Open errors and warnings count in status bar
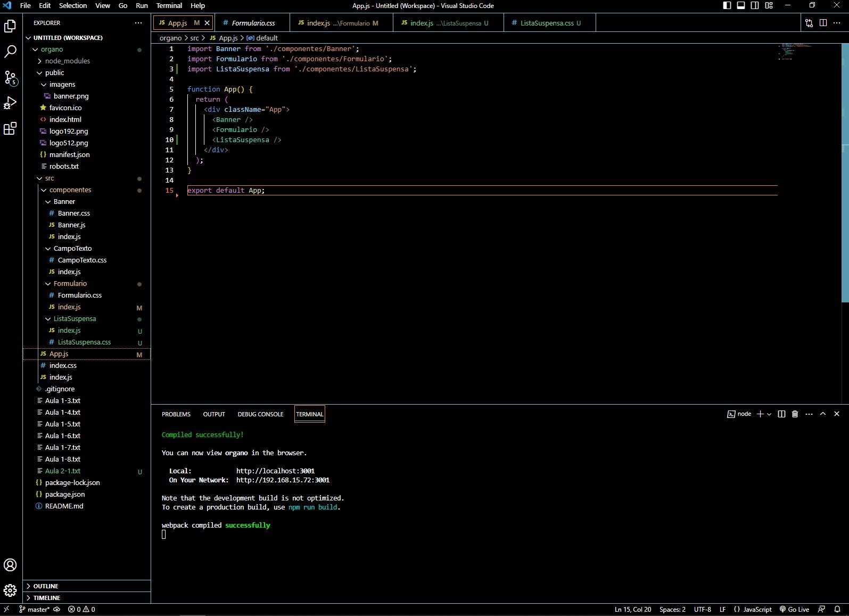Screen dimensions: 849x616 pos(81,609)
